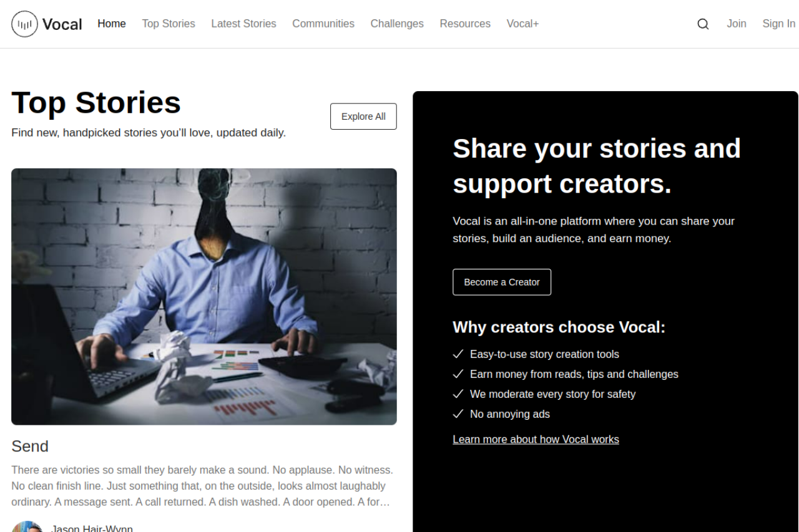This screenshot has height=532, width=799.
Task: Go to Top Stories in navigation
Action: [x=169, y=24]
